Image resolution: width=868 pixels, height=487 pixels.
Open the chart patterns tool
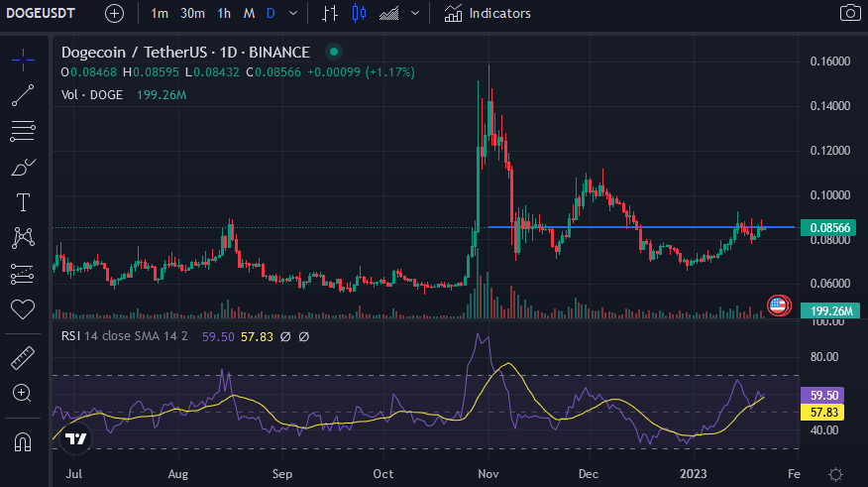[23, 238]
